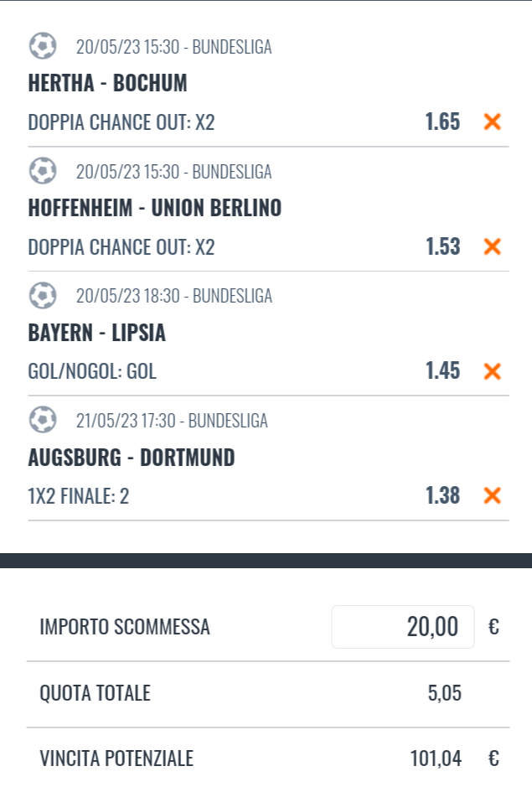Viewport: 532px width, 792px height.
Task: Click the 1.45 odds for GOL
Action: [x=442, y=370]
